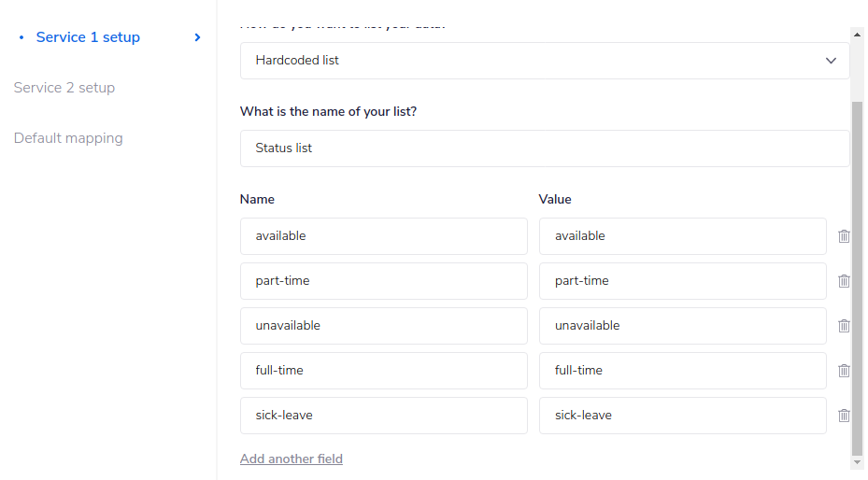Delete the 'part-time' row with trash icon
Screen dimensions: 868x480
(844, 281)
